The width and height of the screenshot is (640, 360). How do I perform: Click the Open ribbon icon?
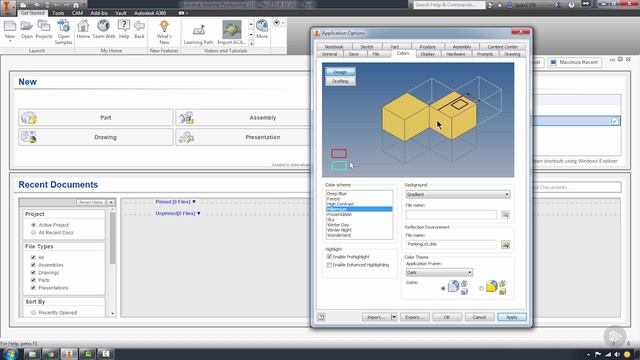(27, 27)
